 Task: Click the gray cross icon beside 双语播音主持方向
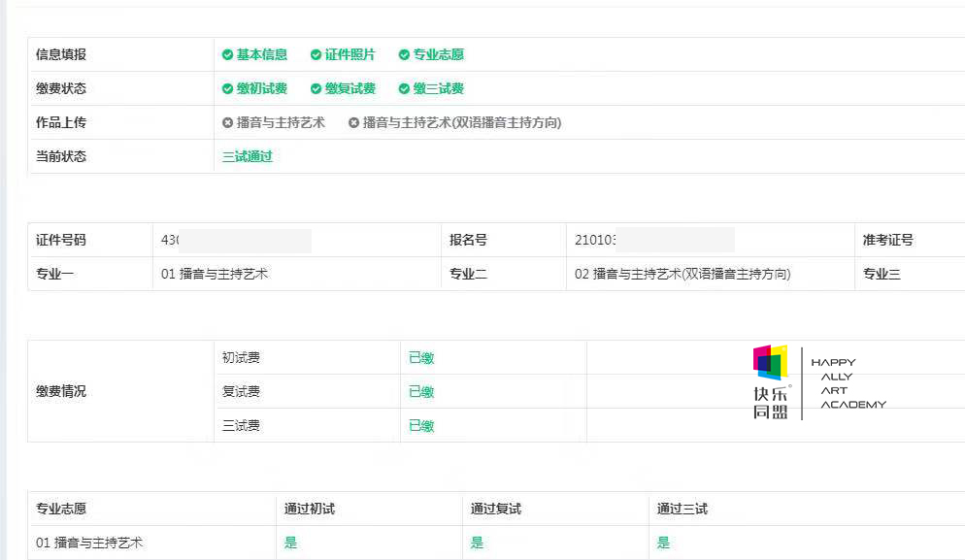point(354,122)
